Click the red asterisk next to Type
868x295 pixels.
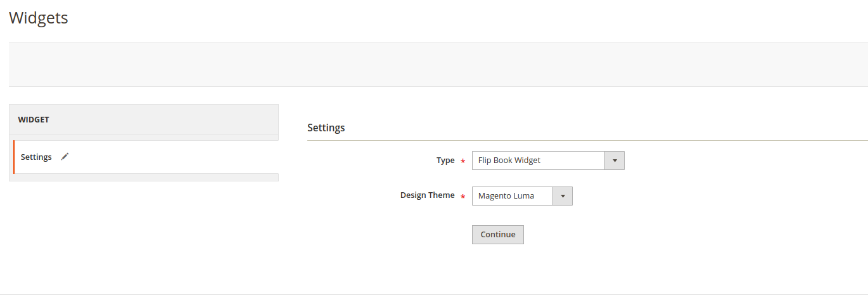pyautogui.click(x=463, y=162)
